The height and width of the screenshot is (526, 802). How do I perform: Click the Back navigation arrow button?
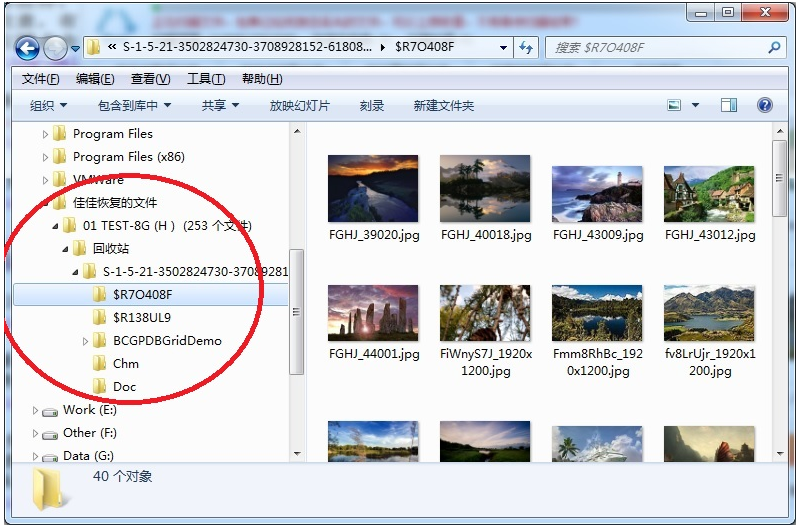click(x=27, y=49)
